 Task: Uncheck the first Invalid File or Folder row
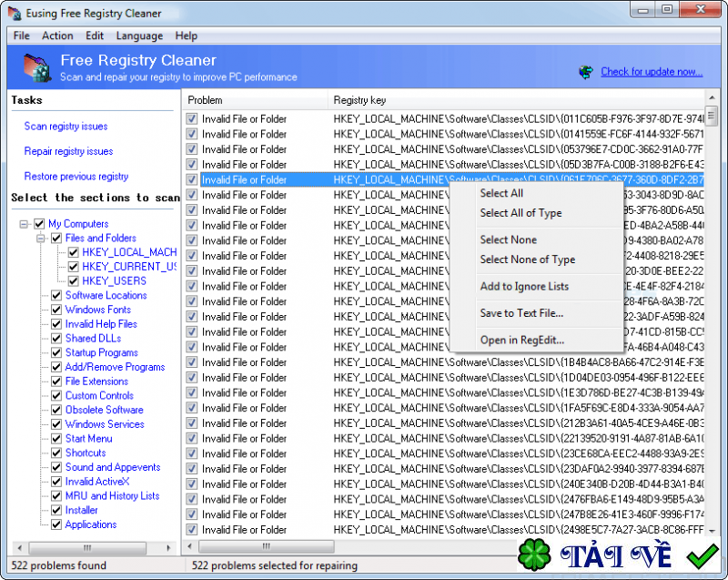coord(192,118)
